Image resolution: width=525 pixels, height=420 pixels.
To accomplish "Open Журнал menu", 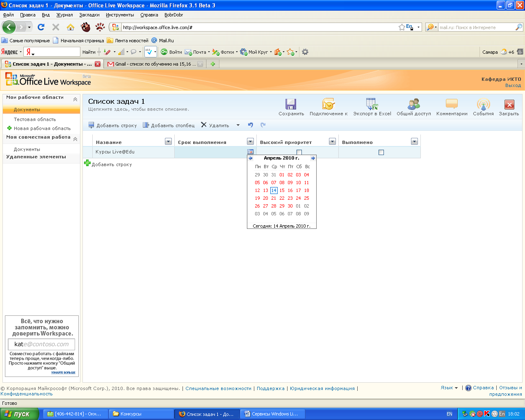I will coord(64,15).
